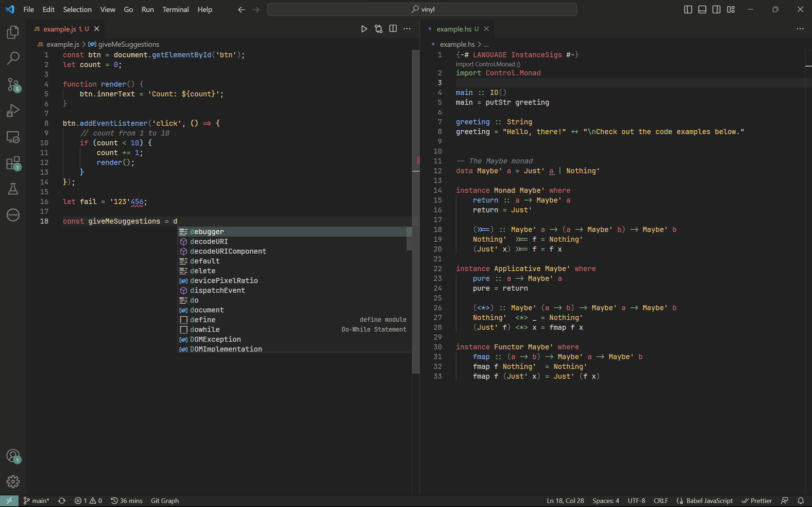Toggle the bottom panel visibility
The width and height of the screenshot is (812, 507).
pos(702,9)
